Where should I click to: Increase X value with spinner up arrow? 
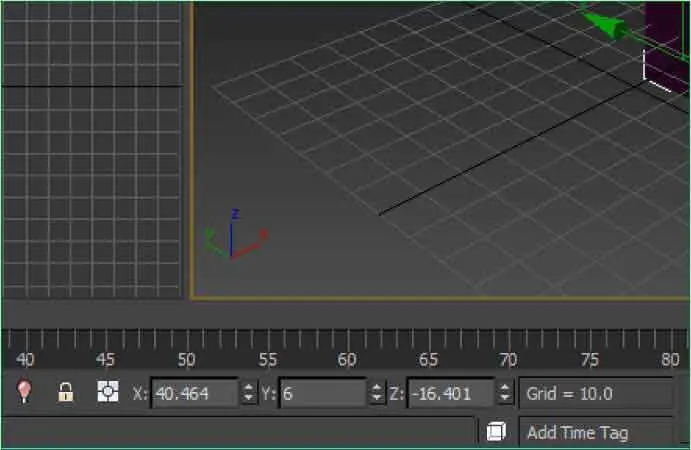(x=249, y=387)
